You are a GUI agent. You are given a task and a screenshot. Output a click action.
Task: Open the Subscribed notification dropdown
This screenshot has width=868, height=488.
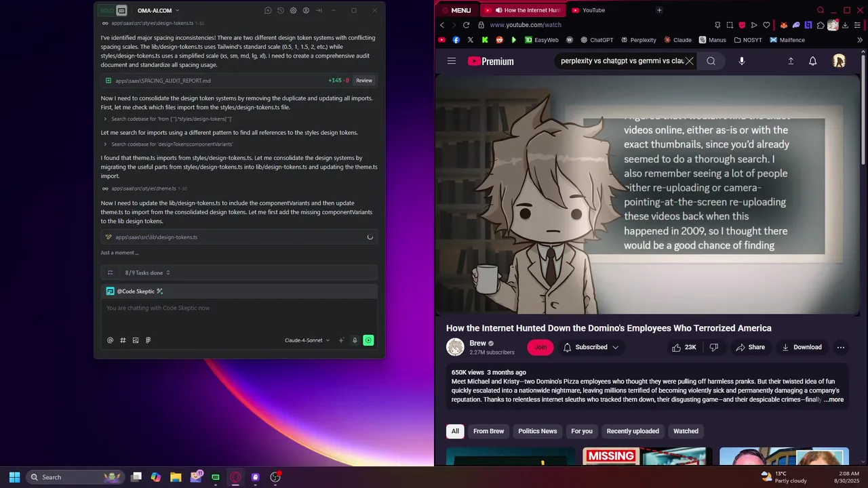tap(591, 347)
